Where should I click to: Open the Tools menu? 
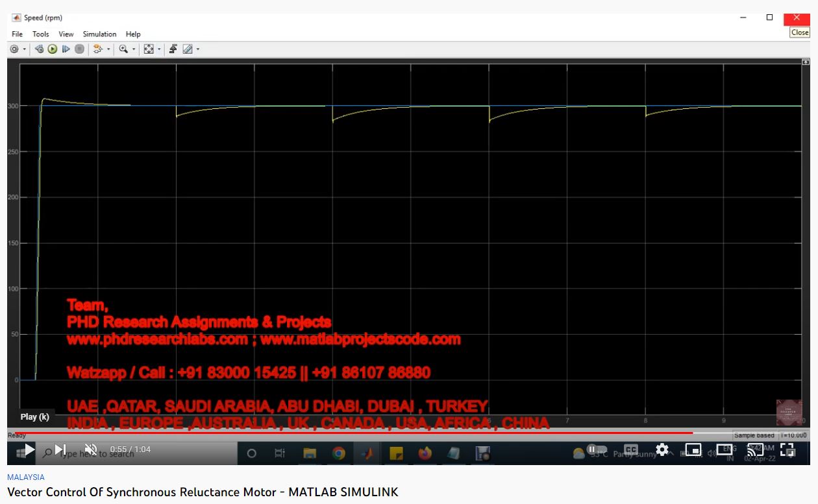(40, 34)
